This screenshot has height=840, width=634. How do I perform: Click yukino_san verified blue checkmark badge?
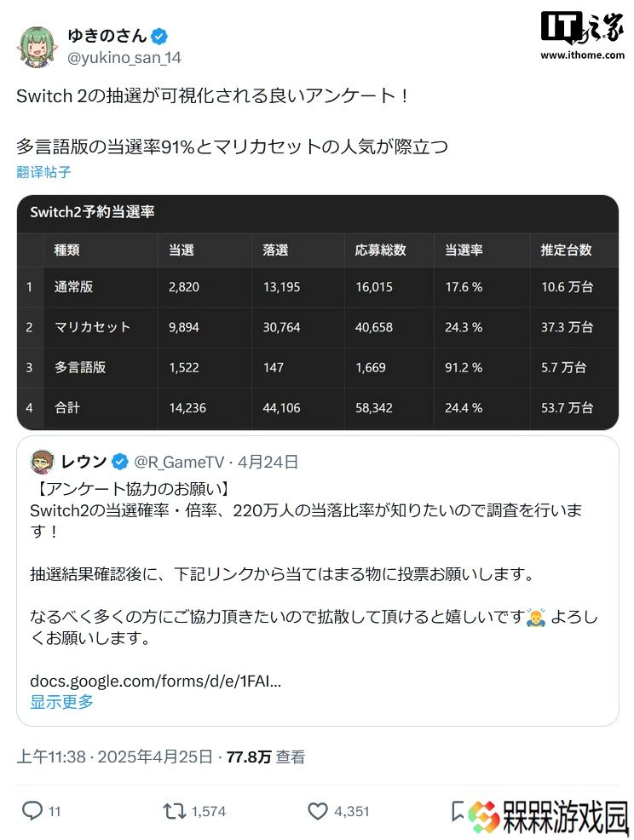click(159, 37)
